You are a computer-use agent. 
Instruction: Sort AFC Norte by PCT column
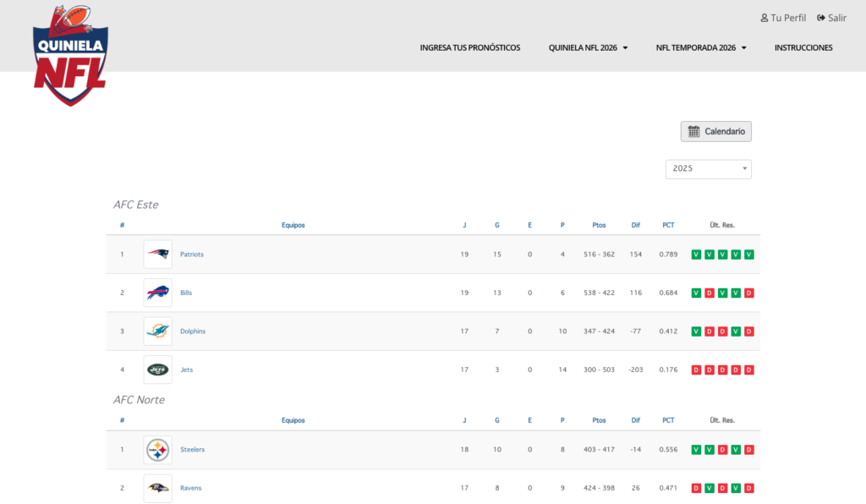[x=668, y=420]
